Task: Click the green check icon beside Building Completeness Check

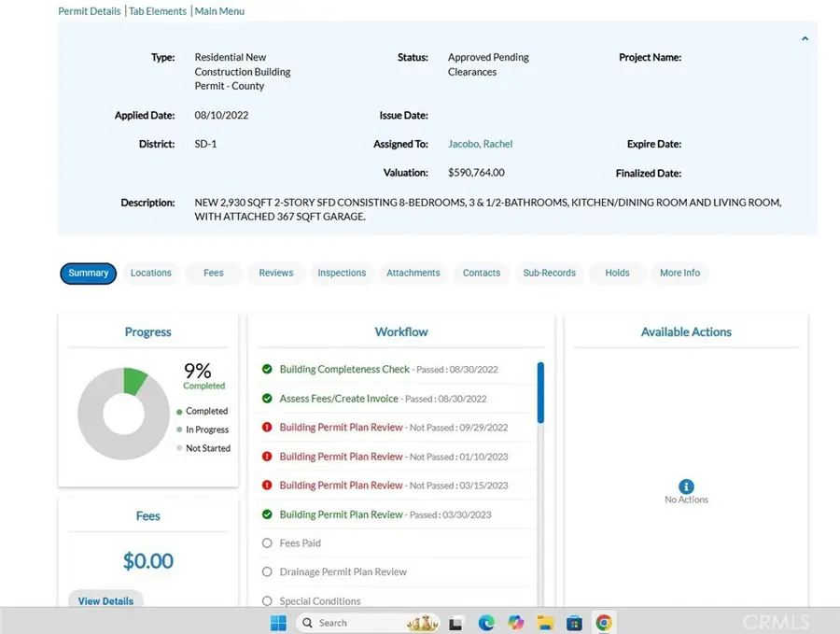Action: [267, 370]
